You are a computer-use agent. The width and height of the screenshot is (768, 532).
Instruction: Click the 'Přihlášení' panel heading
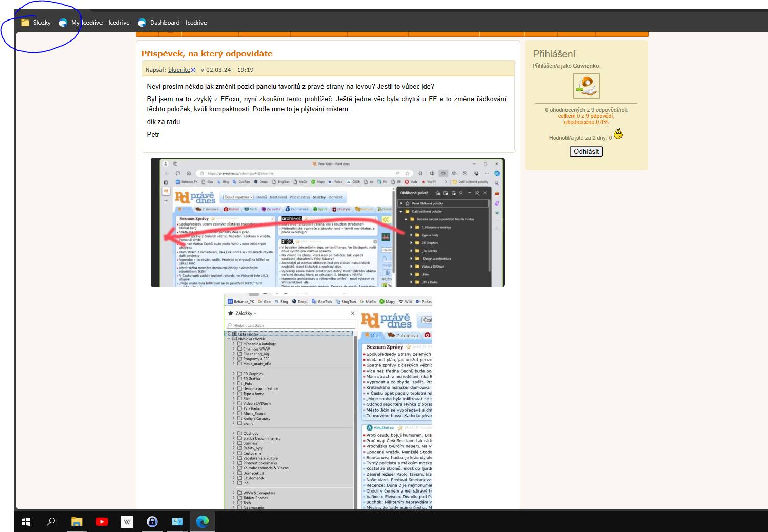pyautogui.click(x=554, y=54)
